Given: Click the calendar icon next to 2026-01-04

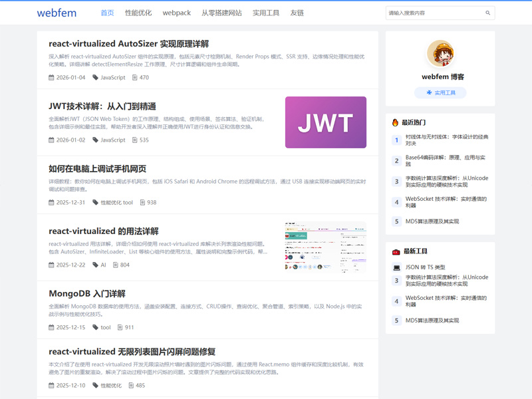Looking at the screenshot, I should [51, 77].
